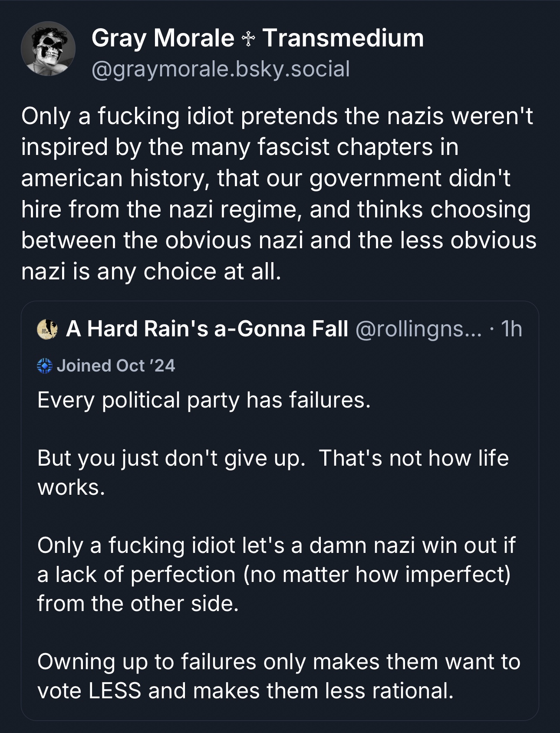Click the 1h timestamp on quoted post
The image size is (560, 733).
coord(511,329)
